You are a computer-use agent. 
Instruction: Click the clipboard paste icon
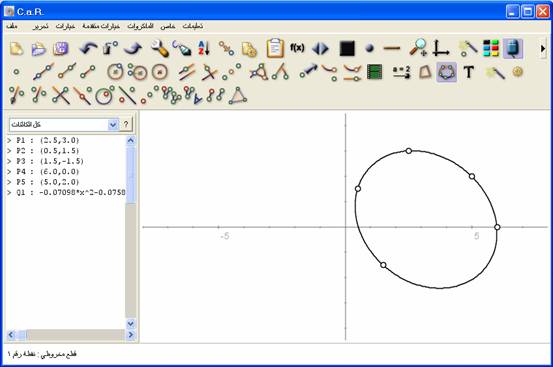coord(275,48)
